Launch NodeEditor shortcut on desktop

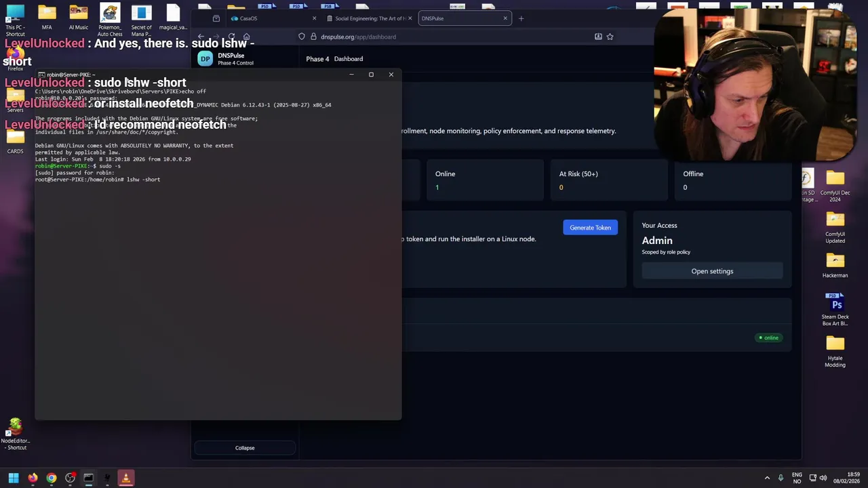(15, 434)
